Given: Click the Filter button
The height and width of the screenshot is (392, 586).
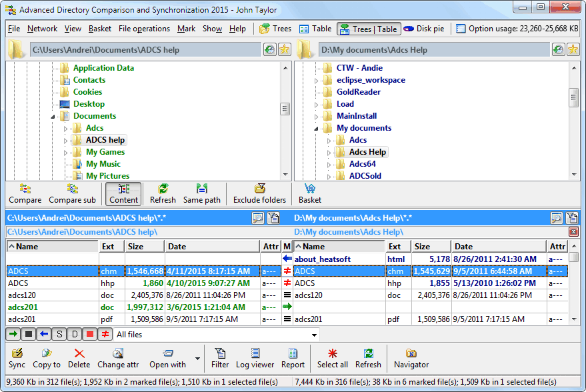Looking at the screenshot, I should pyautogui.click(x=220, y=359).
